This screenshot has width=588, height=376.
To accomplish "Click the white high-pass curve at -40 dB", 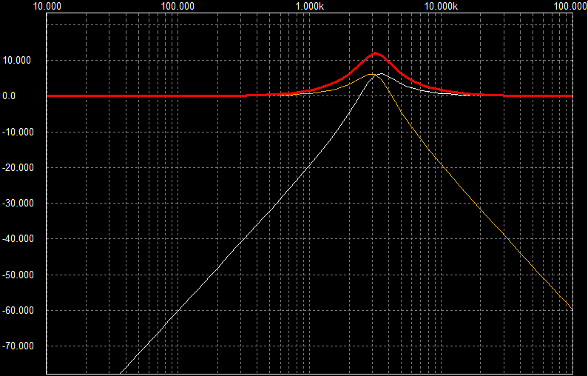I will [x=243, y=238].
